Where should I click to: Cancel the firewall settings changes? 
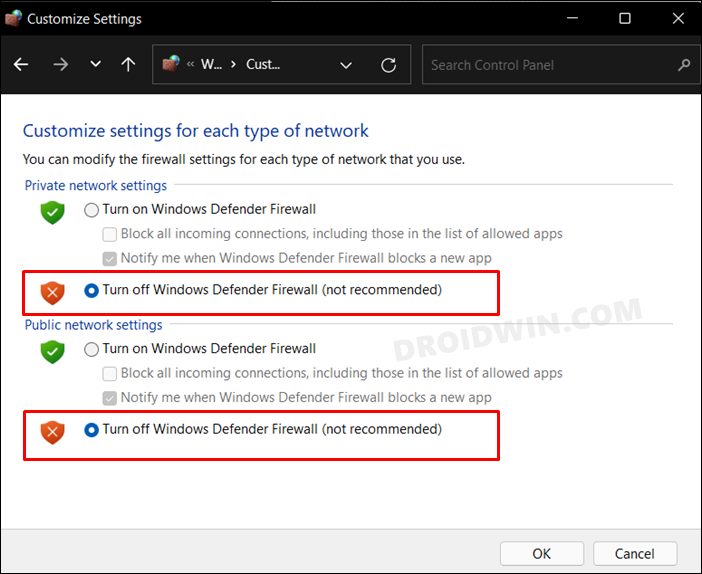(x=635, y=554)
